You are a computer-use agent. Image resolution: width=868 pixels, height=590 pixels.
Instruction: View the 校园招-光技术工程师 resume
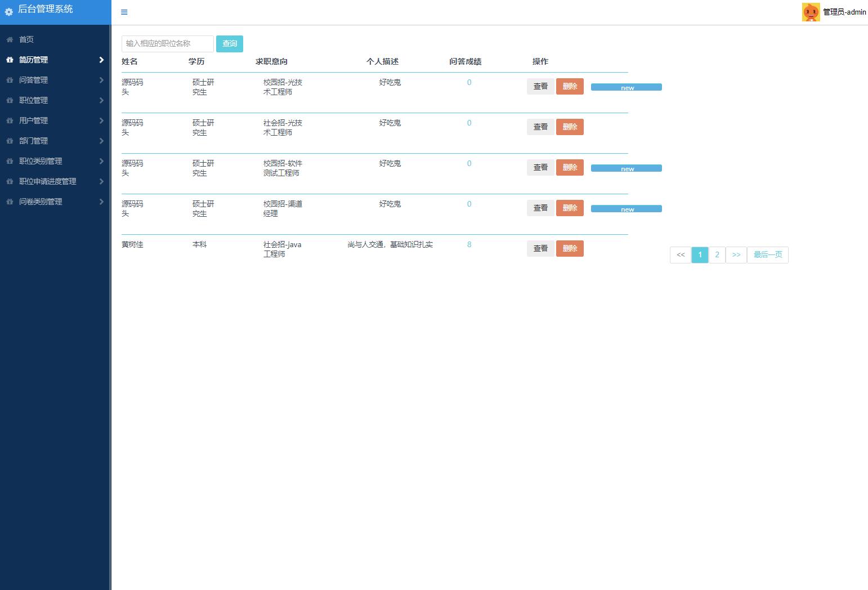(540, 86)
